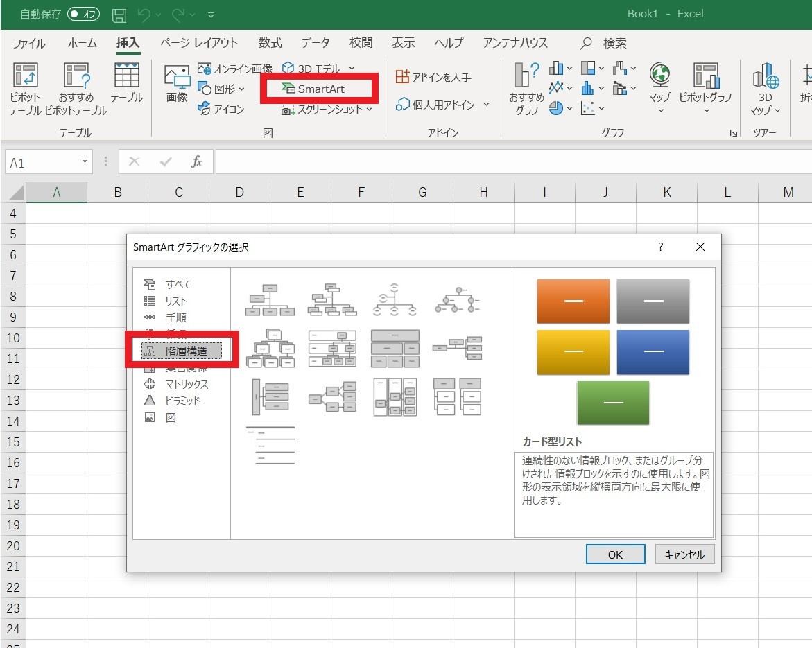This screenshot has height=648, width=812.
Task: Open the Quick Access Toolbar customize dropdown
Action: (x=211, y=15)
